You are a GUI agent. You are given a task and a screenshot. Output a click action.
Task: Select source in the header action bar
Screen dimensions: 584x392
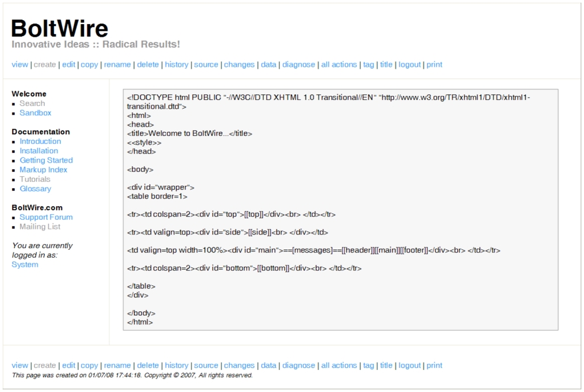(206, 65)
